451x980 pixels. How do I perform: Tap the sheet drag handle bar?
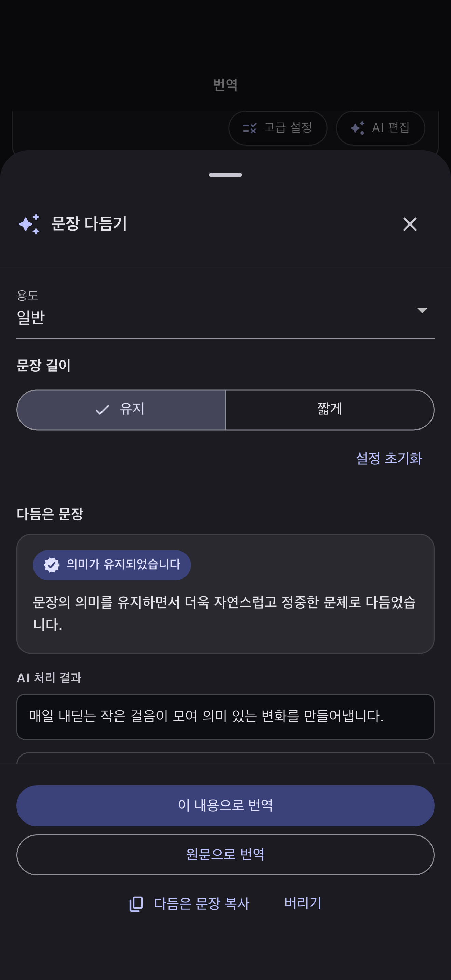point(225,175)
